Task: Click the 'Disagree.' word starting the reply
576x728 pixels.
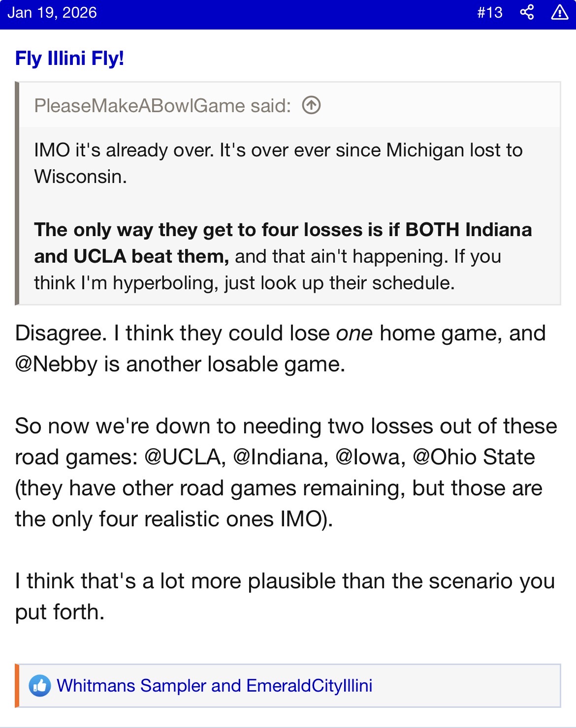Action: click(61, 334)
